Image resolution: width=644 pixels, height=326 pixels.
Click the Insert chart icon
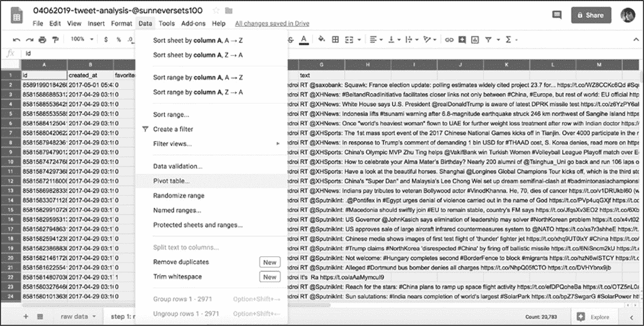[475, 40]
